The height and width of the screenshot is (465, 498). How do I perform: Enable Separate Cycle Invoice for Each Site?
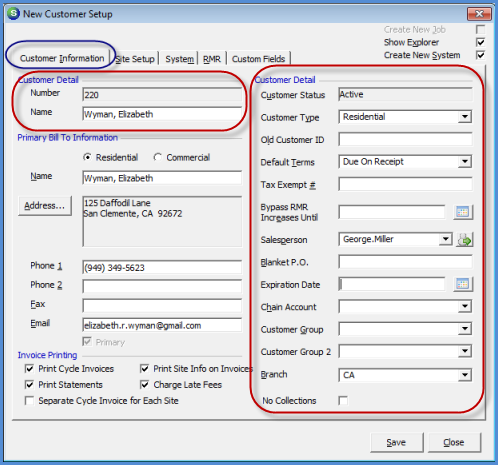pos(29,400)
